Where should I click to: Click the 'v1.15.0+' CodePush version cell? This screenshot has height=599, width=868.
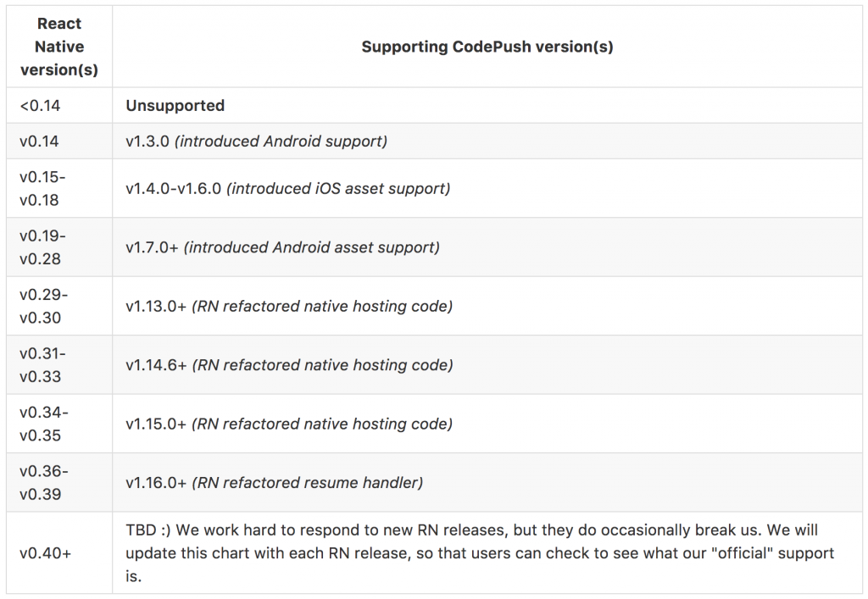[x=289, y=424]
